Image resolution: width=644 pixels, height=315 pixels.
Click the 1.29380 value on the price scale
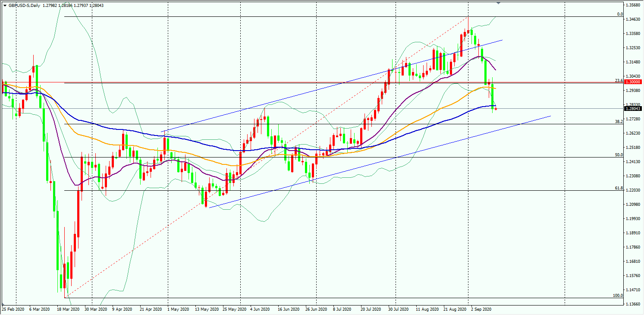pyautogui.click(x=632, y=91)
